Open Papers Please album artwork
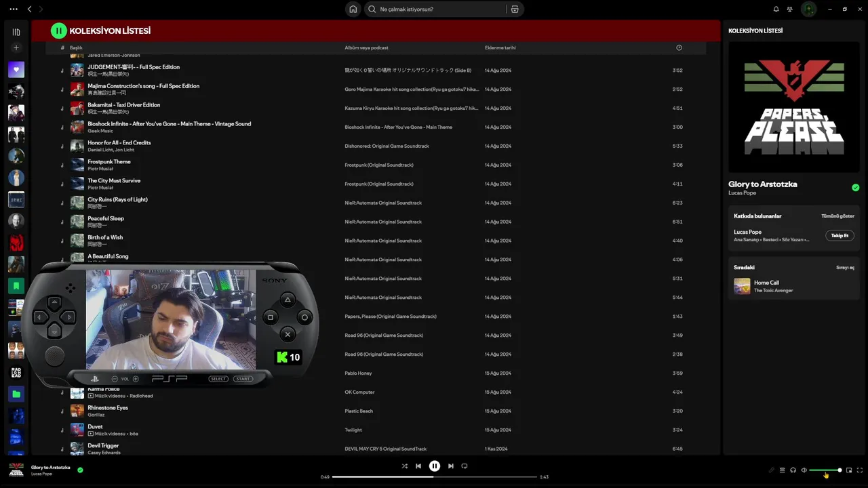 click(x=794, y=107)
